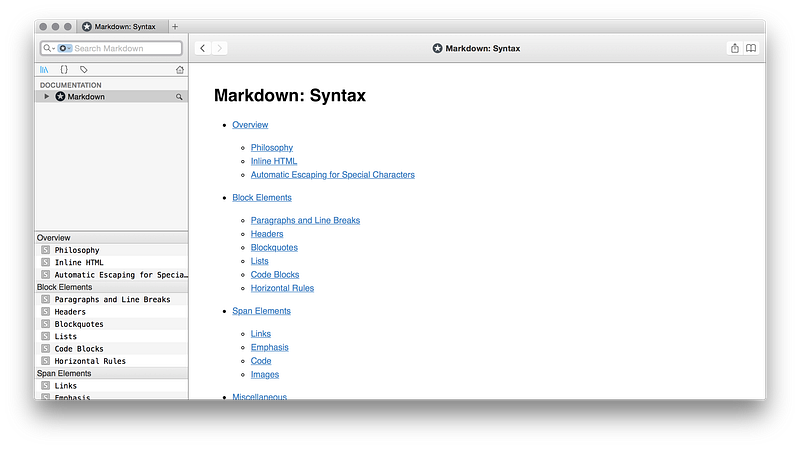800x449 pixels.
Task: Click the S icon beside Code Blocks in sidebar
Action: (x=45, y=348)
